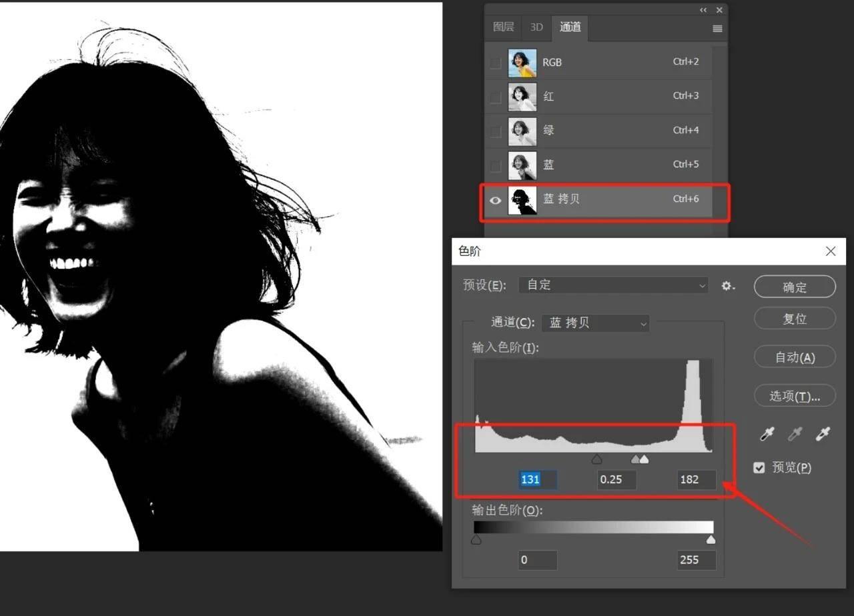
Task: Click the black point eyedropper icon
Action: pos(767,435)
